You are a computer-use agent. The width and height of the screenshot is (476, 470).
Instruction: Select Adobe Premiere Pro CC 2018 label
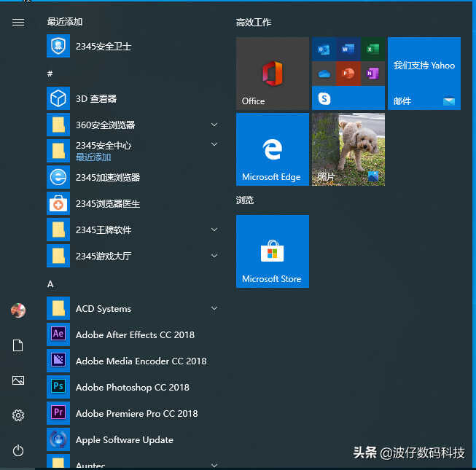137,414
